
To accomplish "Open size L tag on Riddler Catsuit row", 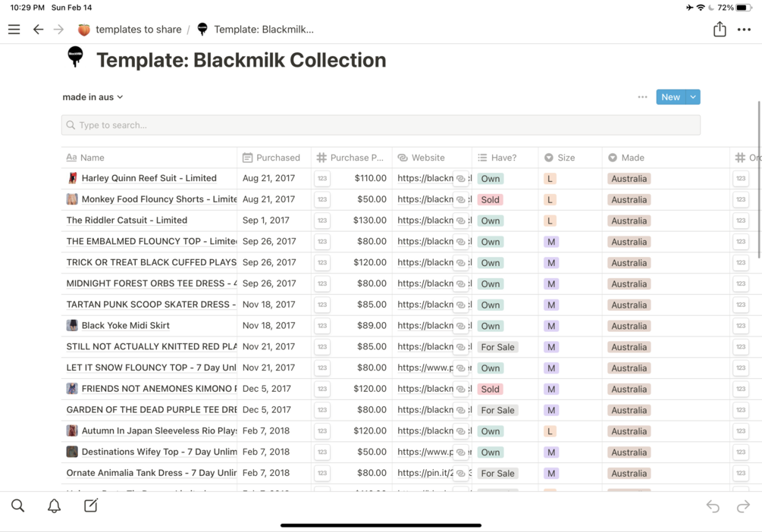I will [x=550, y=221].
